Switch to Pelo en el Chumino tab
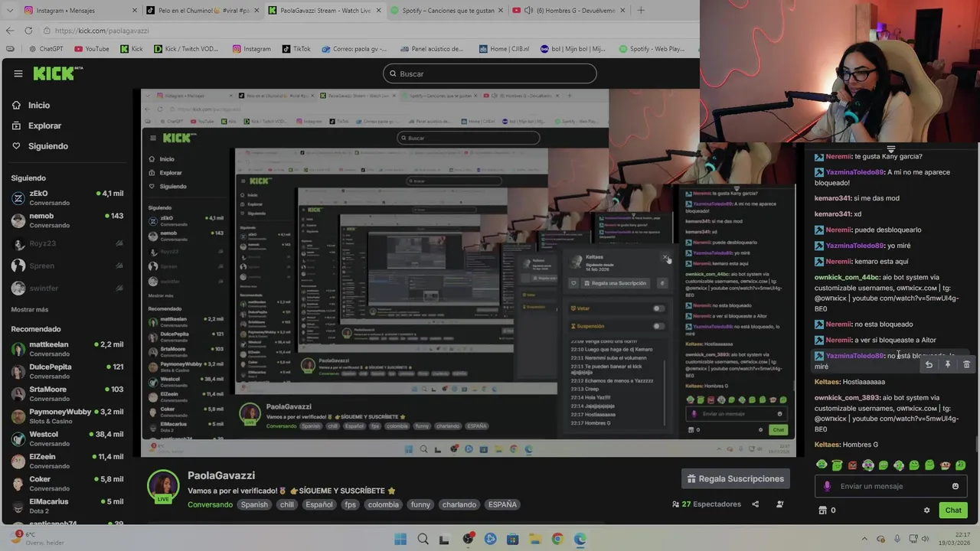The width and height of the screenshot is (980, 551). point(202,10)
